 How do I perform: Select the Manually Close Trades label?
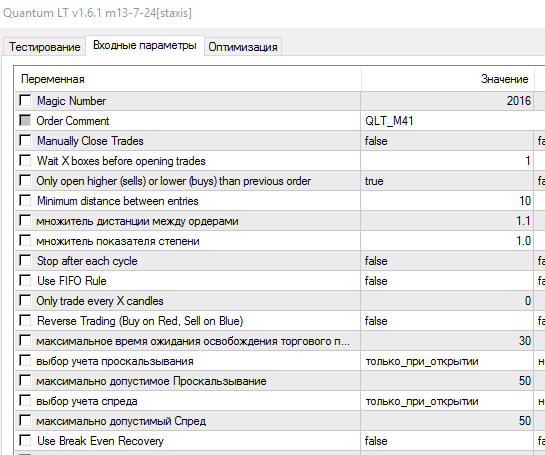pyautogui.click(x=90, y=141)
